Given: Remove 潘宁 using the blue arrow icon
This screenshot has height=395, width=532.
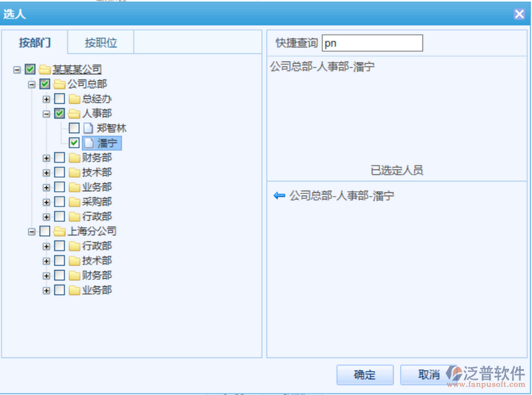Looking at the screenshot, I should coord(279,195).
